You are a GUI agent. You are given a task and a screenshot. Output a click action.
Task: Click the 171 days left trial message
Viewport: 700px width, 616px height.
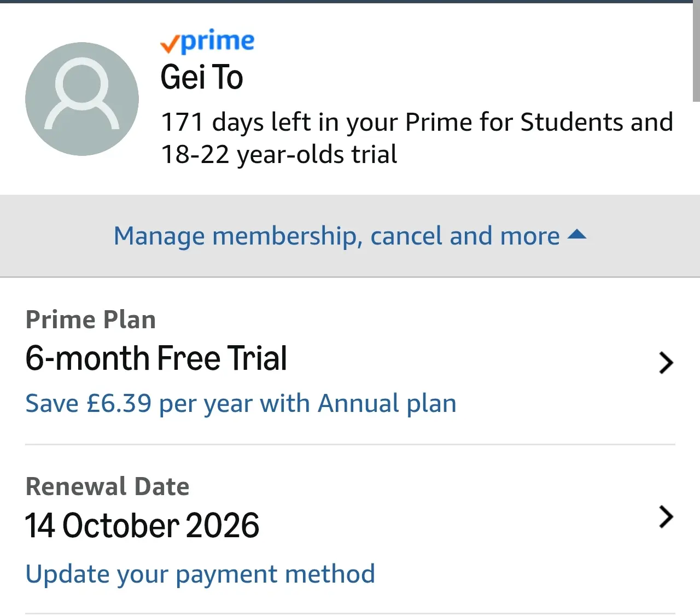click(x=417, y=138)
